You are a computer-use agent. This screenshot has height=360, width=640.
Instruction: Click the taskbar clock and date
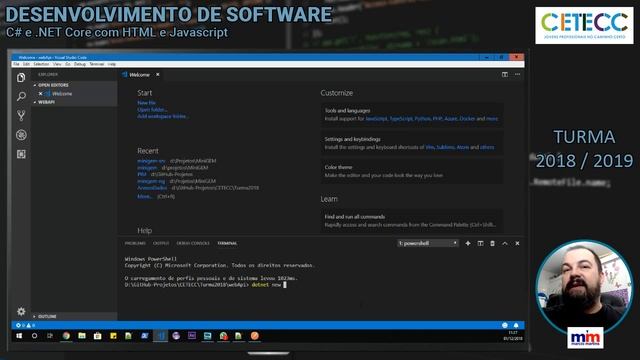pyautogui.click(x=513, y=336)
